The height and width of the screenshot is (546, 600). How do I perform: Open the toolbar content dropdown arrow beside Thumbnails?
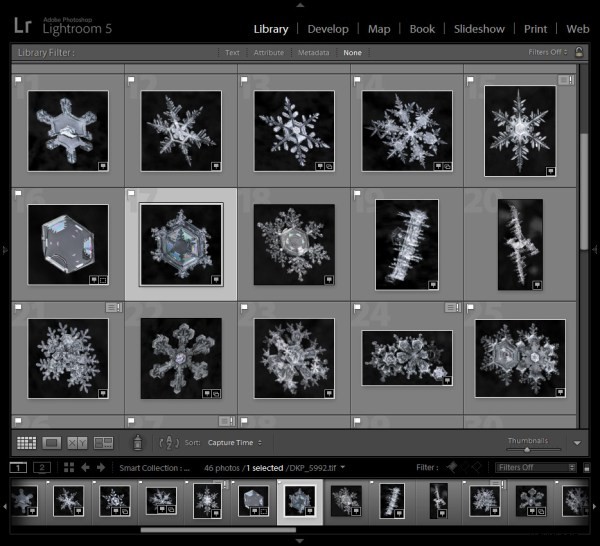pyautogui.click(x=577, y=443)
